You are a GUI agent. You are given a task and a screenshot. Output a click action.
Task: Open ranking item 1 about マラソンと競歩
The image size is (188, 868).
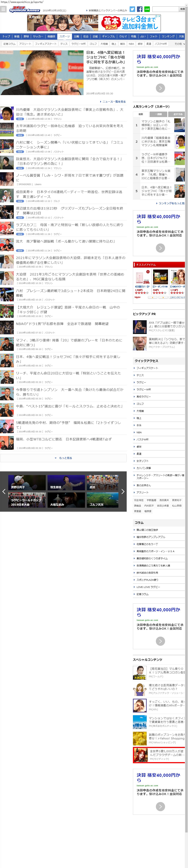[x=156, y=125]
